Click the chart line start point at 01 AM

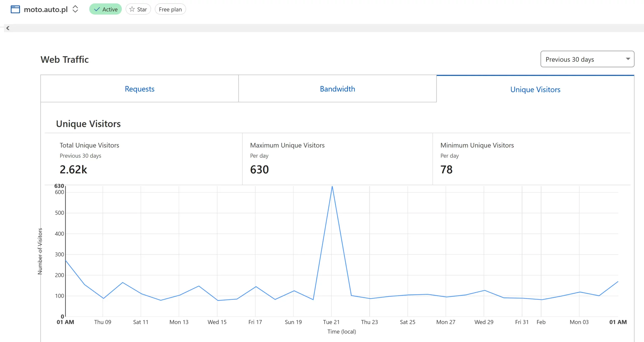coord(66,261)
